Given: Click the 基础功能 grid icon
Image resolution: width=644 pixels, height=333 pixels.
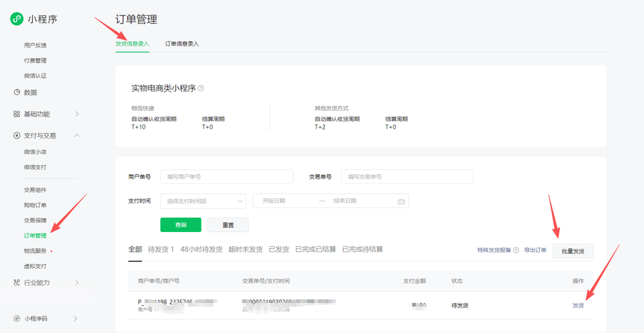Looking at the screenshot, I should coord(16,114).
